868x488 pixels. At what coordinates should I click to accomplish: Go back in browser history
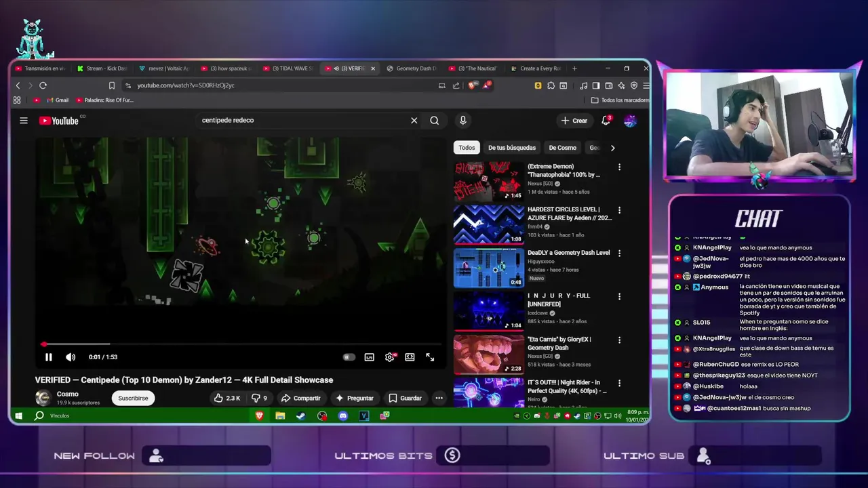click(18, 85)
